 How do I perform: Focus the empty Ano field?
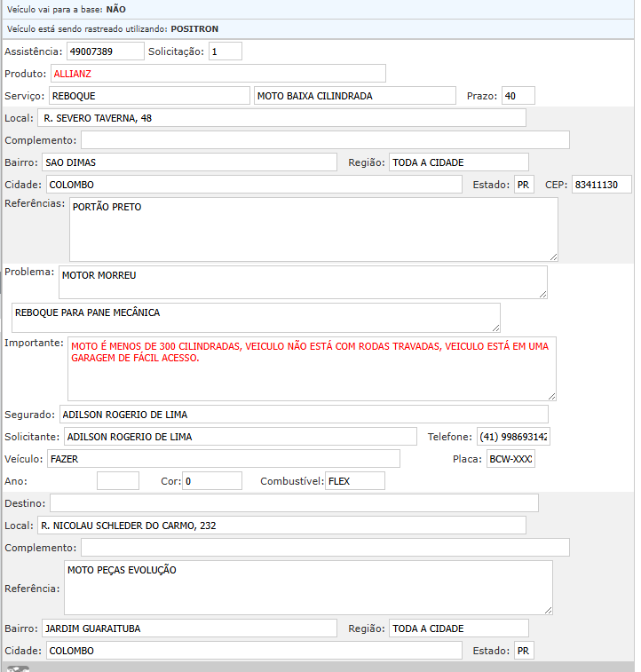(118, 481)
